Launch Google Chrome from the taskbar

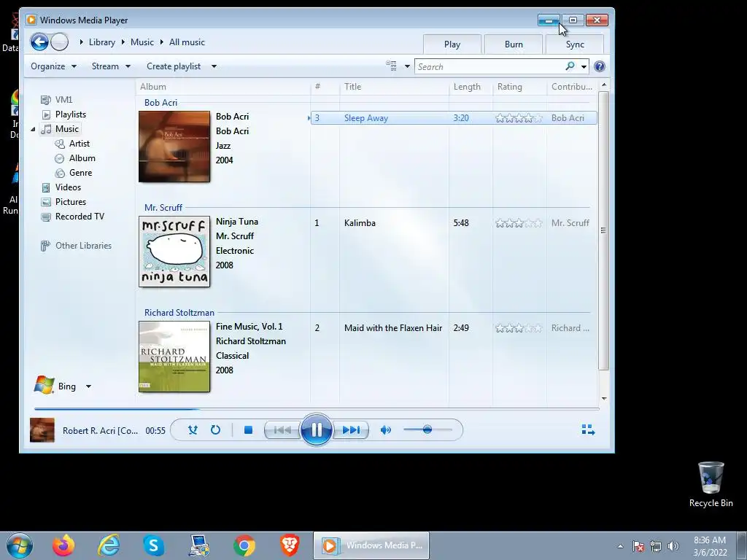click(x=244, y=545)
